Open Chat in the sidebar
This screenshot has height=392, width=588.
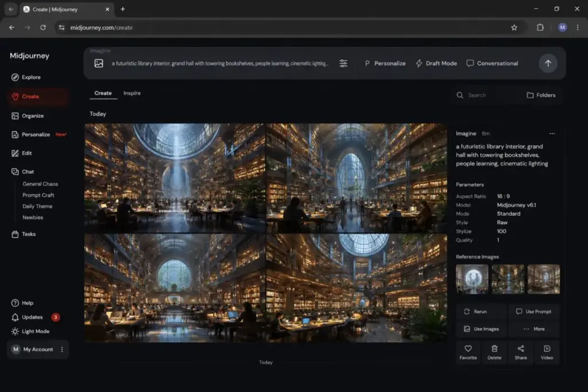[x=22, y=172]
